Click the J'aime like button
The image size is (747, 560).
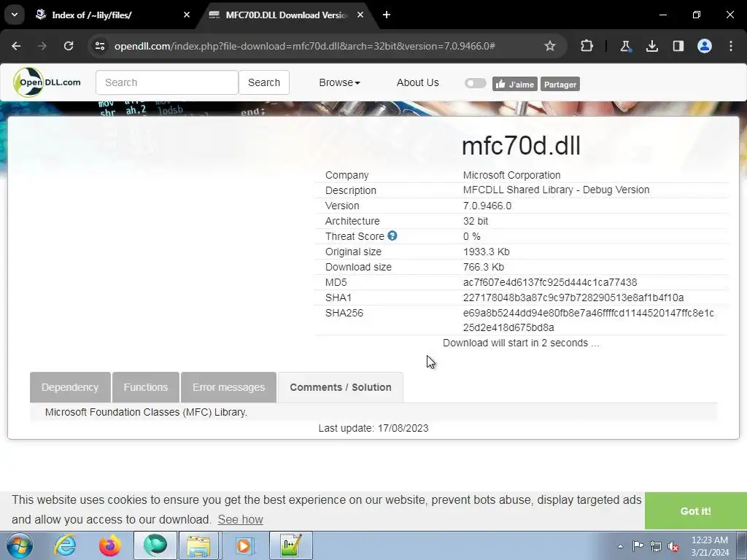(x=514, y=85)
